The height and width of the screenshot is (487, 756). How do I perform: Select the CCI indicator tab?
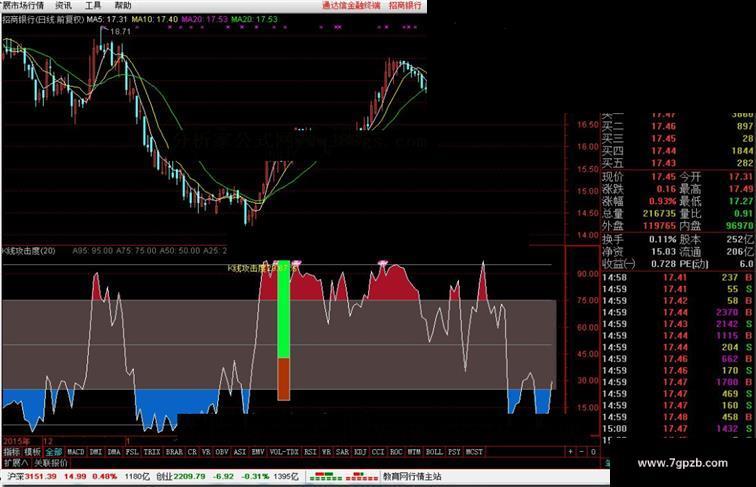[378, 452]
